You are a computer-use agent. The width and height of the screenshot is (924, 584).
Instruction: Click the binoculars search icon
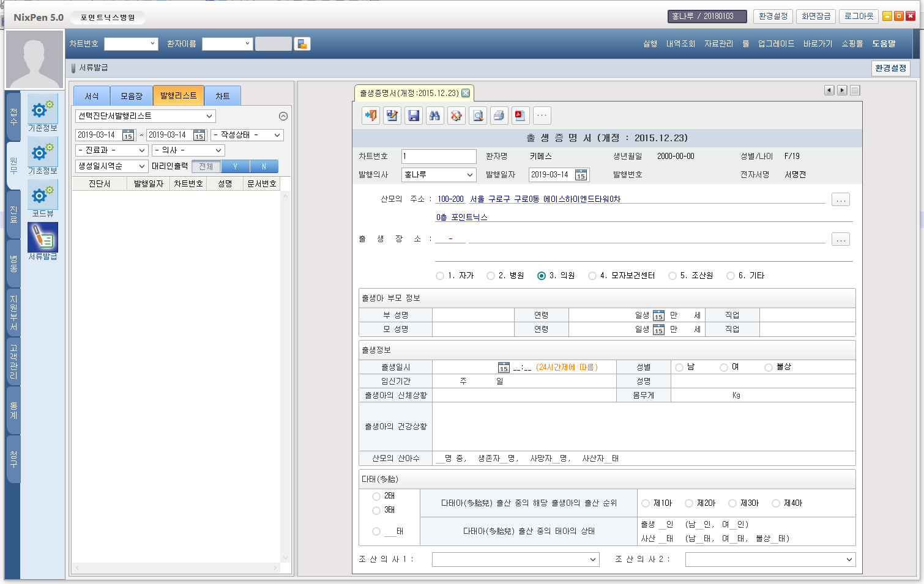435,116
